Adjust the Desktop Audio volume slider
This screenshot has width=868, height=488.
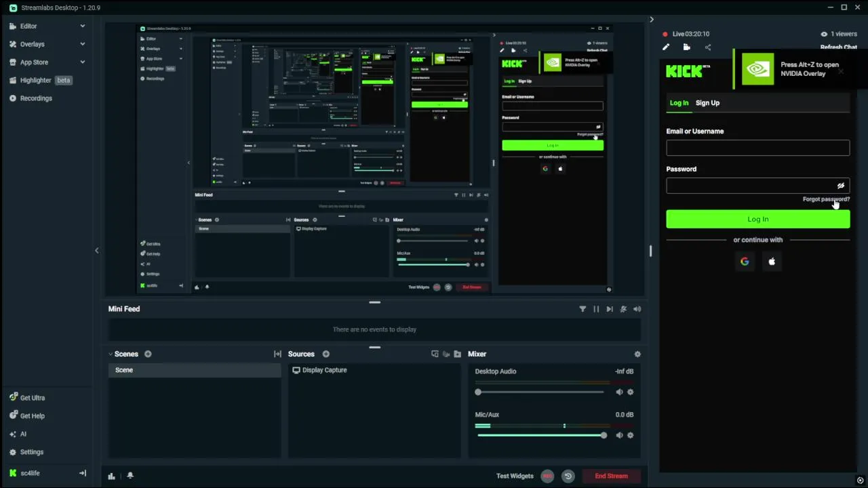(540, 392)
